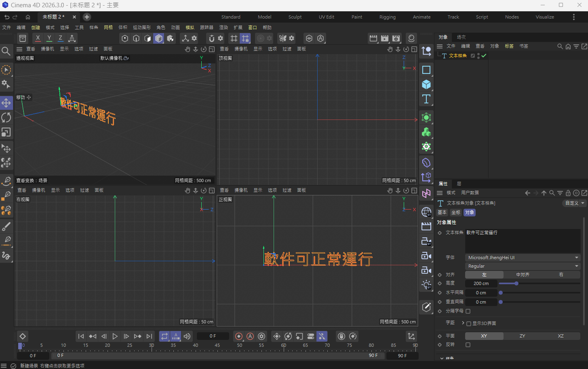This screenshot has width=588, height=369.
Task: Click the 高度 200 cm input field
Action: (481, 284)
